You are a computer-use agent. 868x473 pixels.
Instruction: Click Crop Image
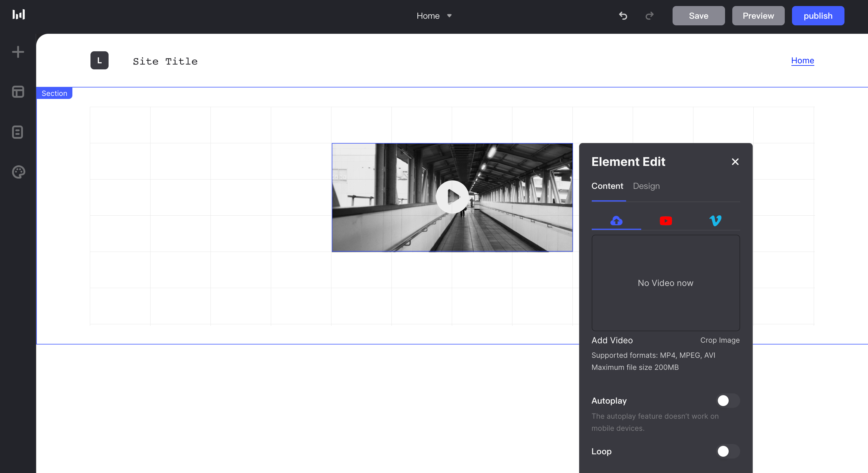click(x=720, y=341)
